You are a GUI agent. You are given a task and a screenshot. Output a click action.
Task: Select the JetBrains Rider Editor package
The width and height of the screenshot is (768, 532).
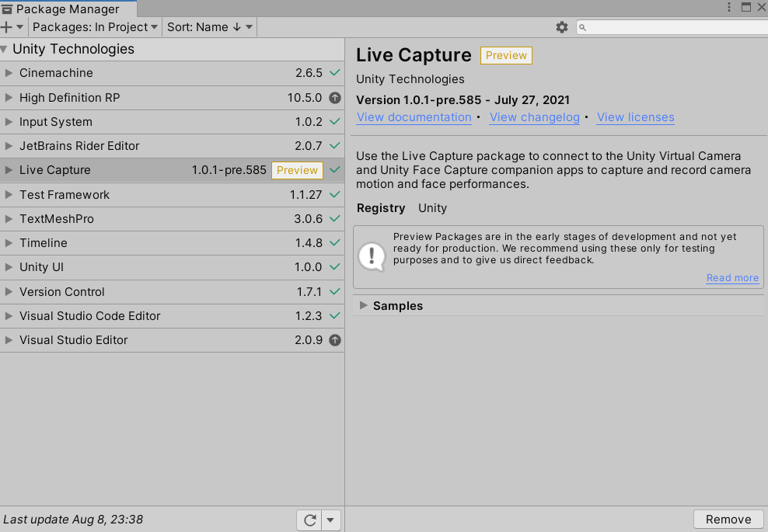tap(172, 146)
